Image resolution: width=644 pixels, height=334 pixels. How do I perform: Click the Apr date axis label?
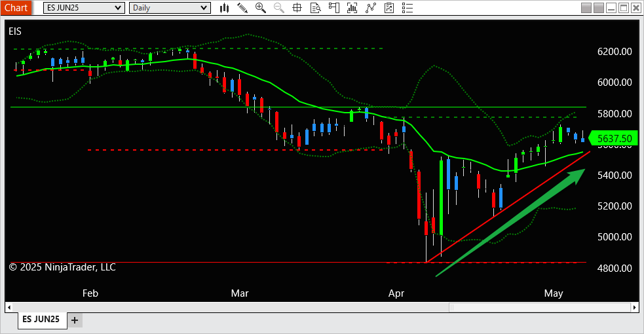click(x=396, y=293)
